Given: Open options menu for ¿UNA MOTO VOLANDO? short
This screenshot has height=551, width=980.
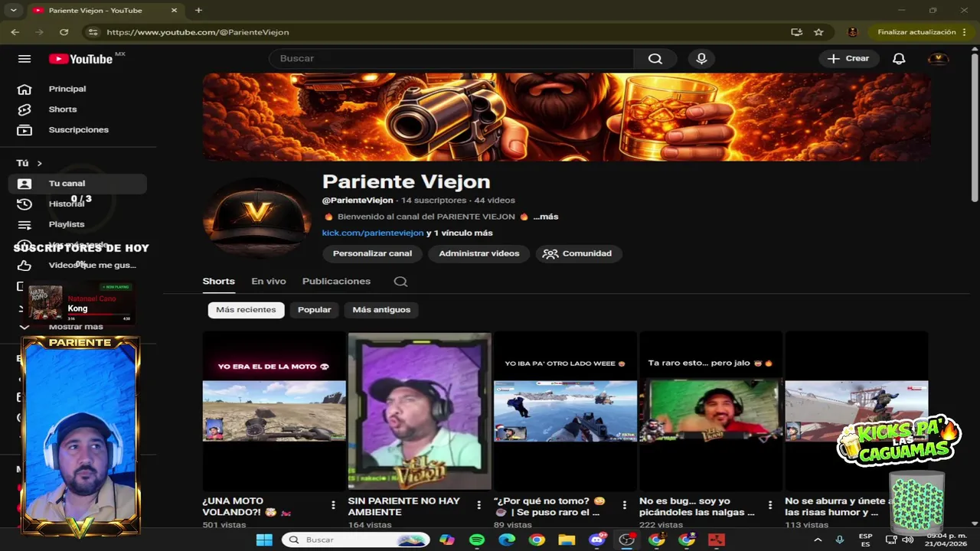Looking at the screenshot, I should pyautogui.click(x=333, y=505).
